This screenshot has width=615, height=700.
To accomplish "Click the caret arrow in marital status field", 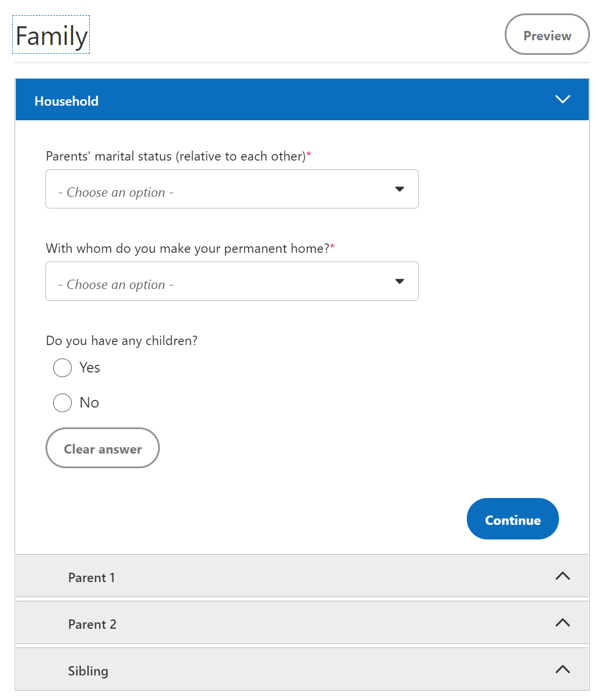I will click(x=400, y=189).
